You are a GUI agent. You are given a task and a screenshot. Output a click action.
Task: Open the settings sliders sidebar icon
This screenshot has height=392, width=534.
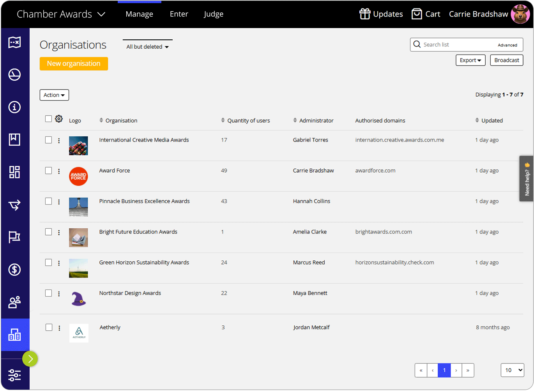pos(15,375)
